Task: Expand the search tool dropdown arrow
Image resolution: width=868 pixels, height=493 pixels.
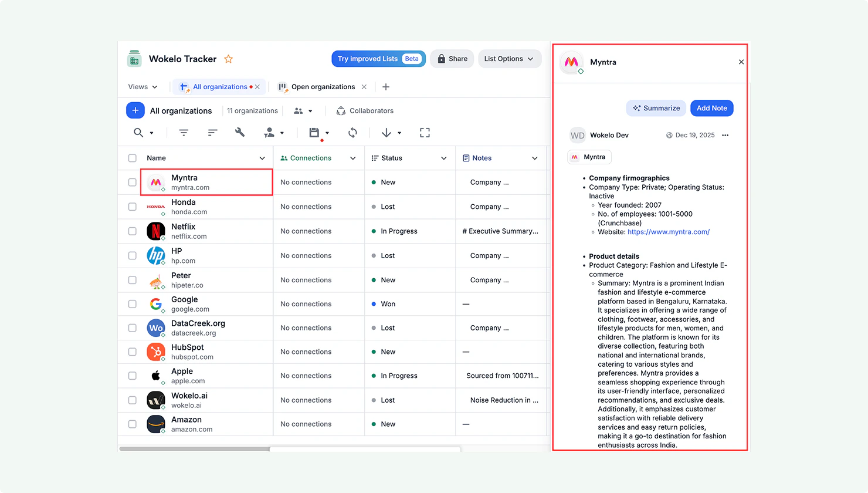Action: [151, 133]
